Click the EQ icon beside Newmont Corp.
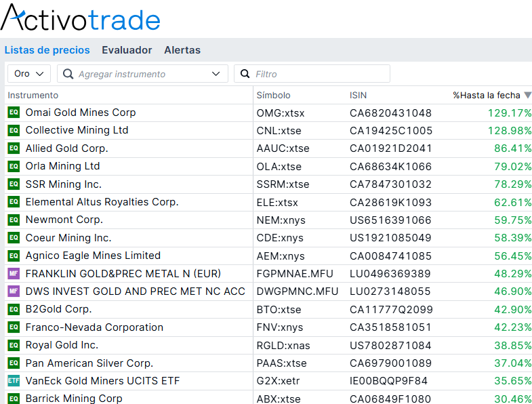This screenshot has height=404, width=532. pos(14,220)
